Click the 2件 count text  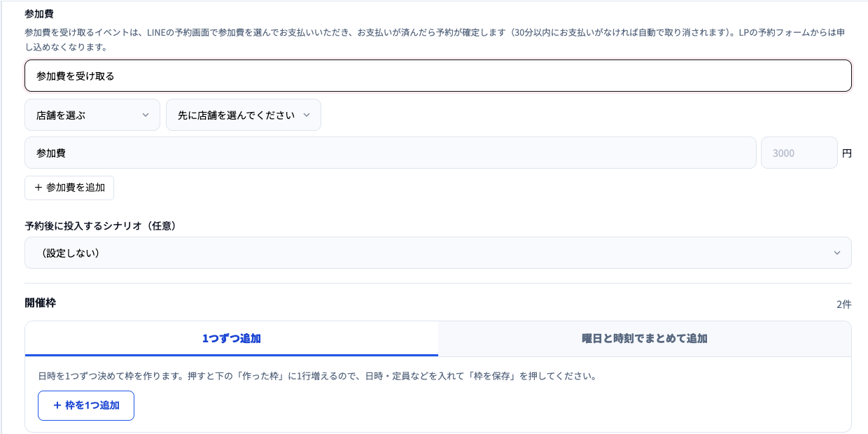(x=843, y=304)
